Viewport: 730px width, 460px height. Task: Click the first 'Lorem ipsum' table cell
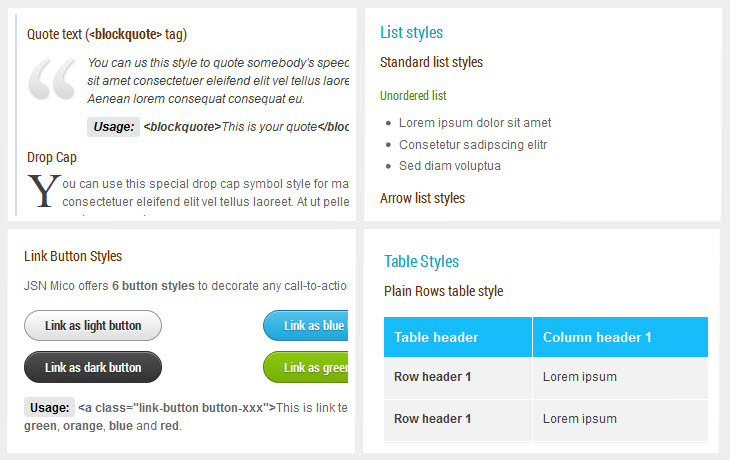(x=580, y=377)
